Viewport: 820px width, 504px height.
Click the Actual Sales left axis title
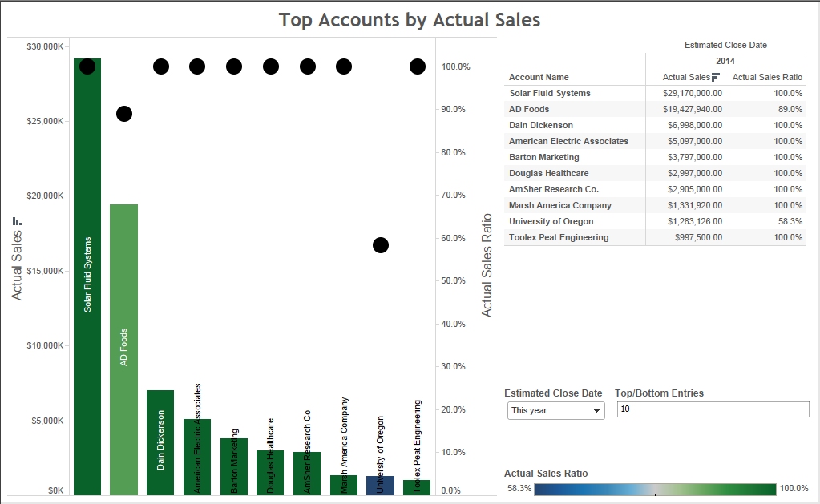pos(17,265)
